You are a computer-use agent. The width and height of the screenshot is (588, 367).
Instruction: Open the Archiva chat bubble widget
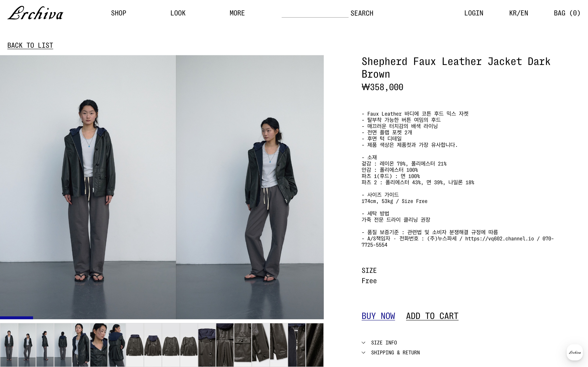pyautogui.click(x=575, y=353)
